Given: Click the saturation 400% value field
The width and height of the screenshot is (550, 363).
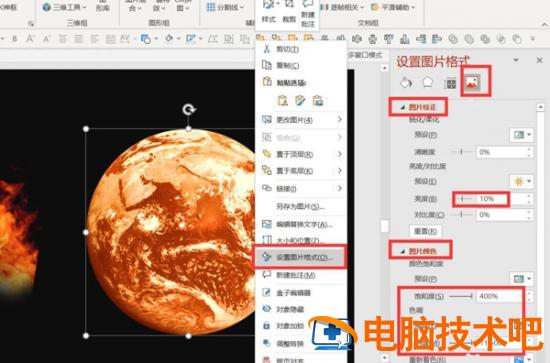Looking at the screenshot, I should (501, 296).
